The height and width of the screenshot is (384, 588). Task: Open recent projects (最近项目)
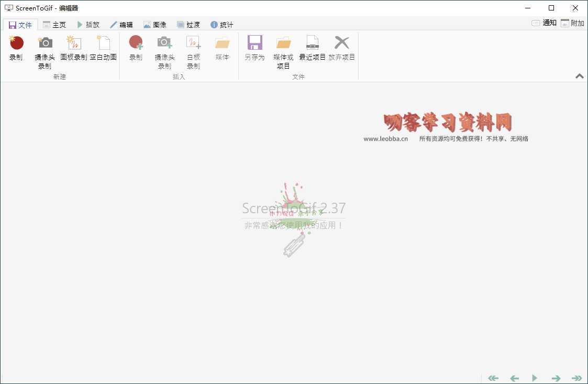click(313, 48)
